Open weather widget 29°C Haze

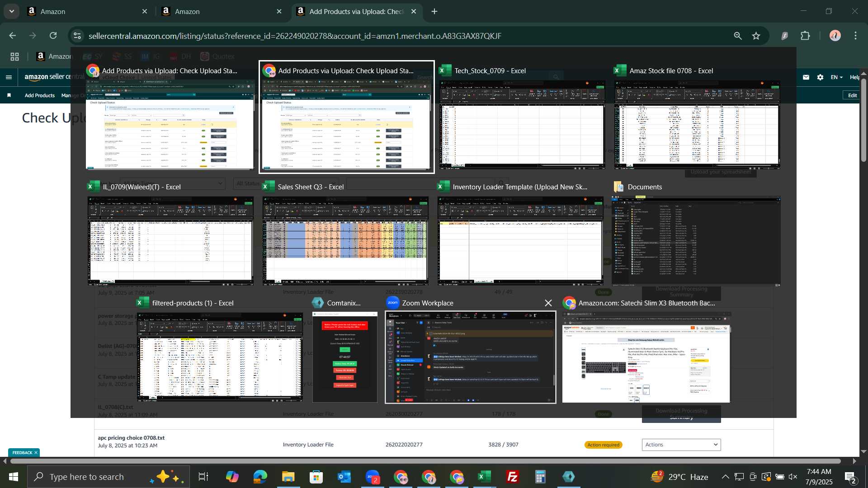pyautogui.click(x=679, y=477)
